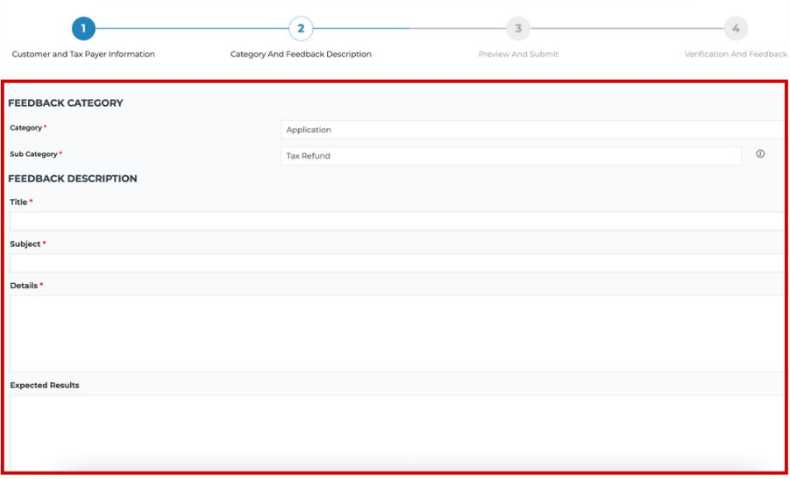Click into the Subject text field
This screenshot has width=790, height=479.
(x=395, y=262)
